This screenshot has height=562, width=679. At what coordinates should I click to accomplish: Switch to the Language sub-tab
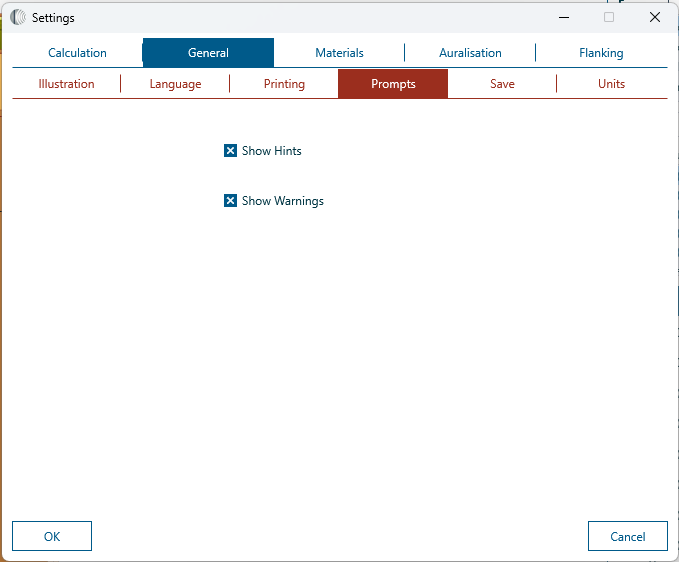pos(175,84)
